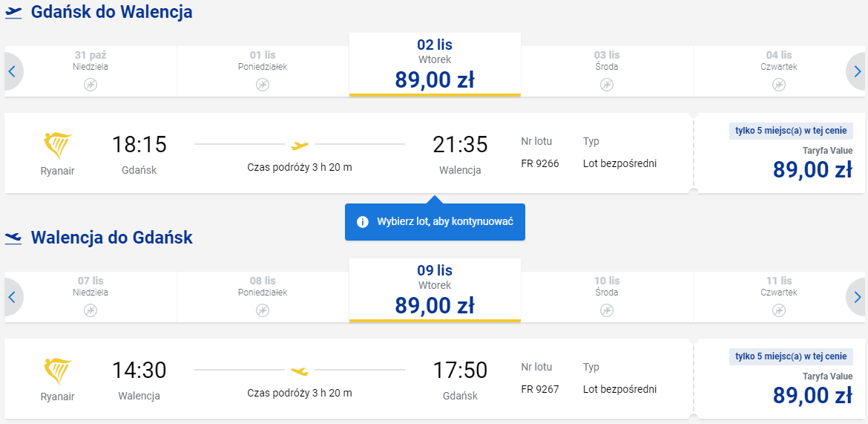
Task: Click the departure plane icon beside Gdańsk do Walencja
Action: [x=13, y=13]
